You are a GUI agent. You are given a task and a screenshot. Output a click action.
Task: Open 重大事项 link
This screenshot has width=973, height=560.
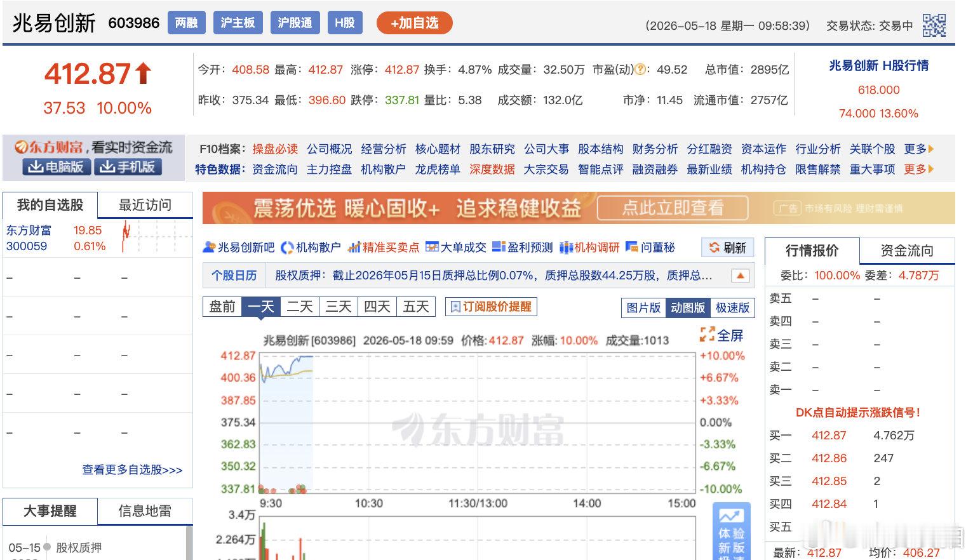tap(872, 169)
